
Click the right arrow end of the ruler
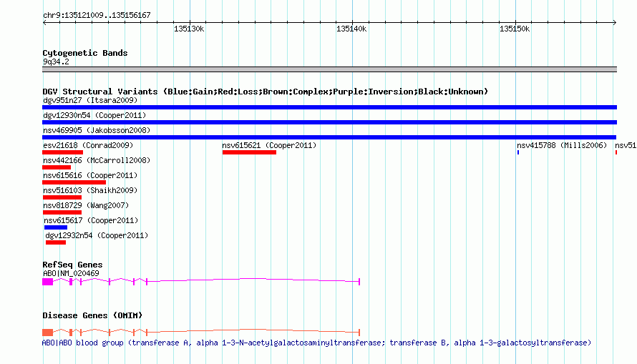[x=615, y=22]
